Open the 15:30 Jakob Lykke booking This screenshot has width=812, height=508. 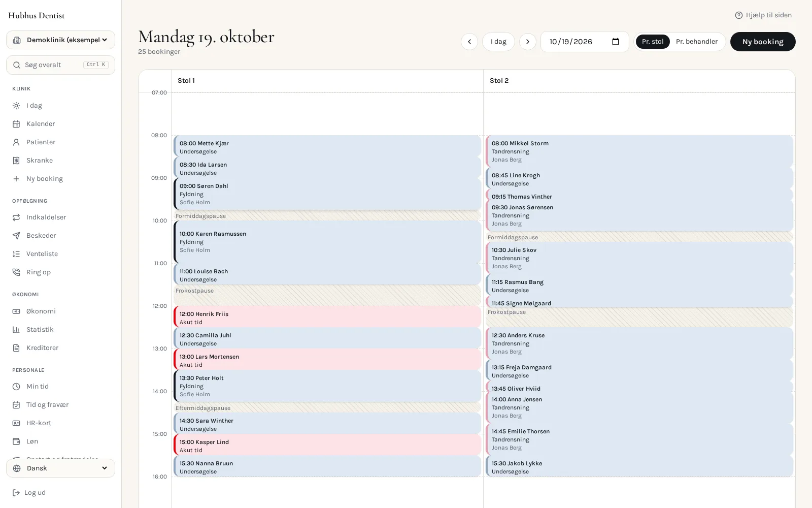pos(639,466)
